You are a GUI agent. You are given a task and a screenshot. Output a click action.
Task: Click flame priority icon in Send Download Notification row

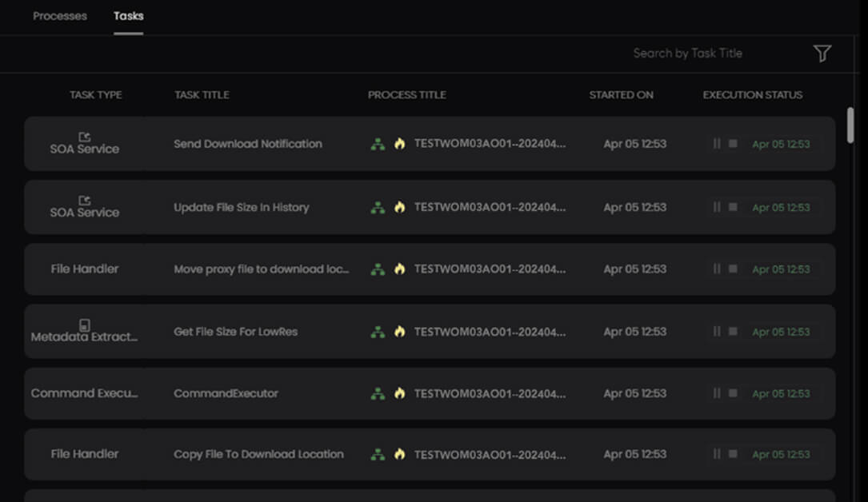pos(400,144)
